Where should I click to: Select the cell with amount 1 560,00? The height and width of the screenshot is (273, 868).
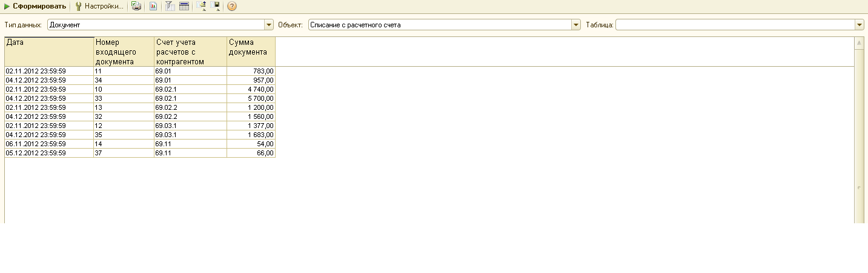[x=251, y=116]
